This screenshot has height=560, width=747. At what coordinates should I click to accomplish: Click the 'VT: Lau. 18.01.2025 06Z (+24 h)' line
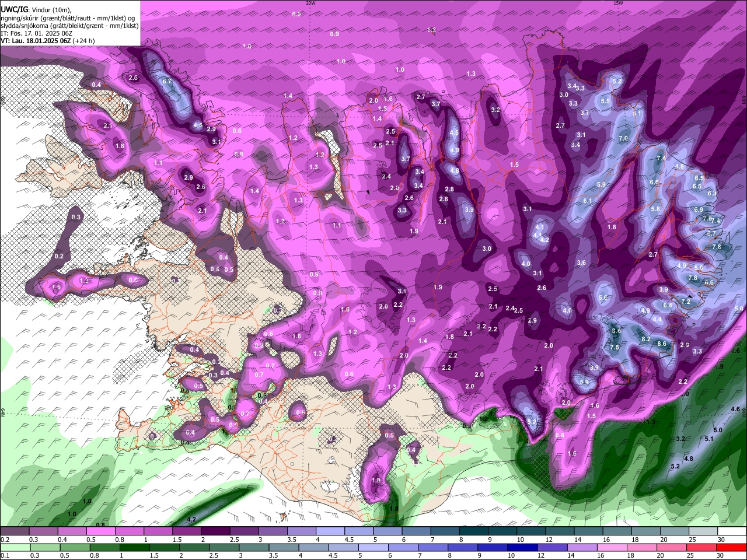coord(47,41)
